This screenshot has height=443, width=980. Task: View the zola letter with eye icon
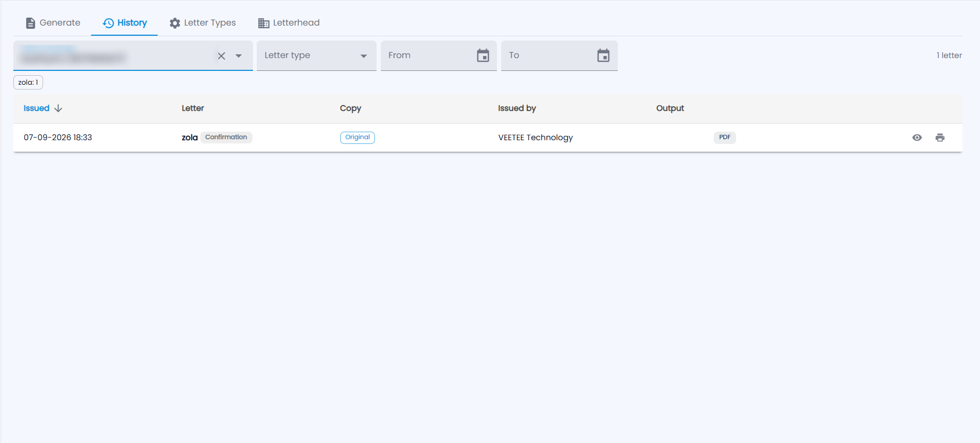pyautogui.click(x=917, y=138)
